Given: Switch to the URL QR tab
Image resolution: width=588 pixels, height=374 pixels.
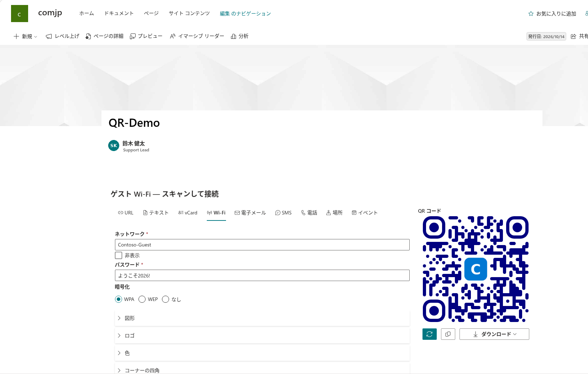Looking at the screenshot, I should [x=126, y=213].
